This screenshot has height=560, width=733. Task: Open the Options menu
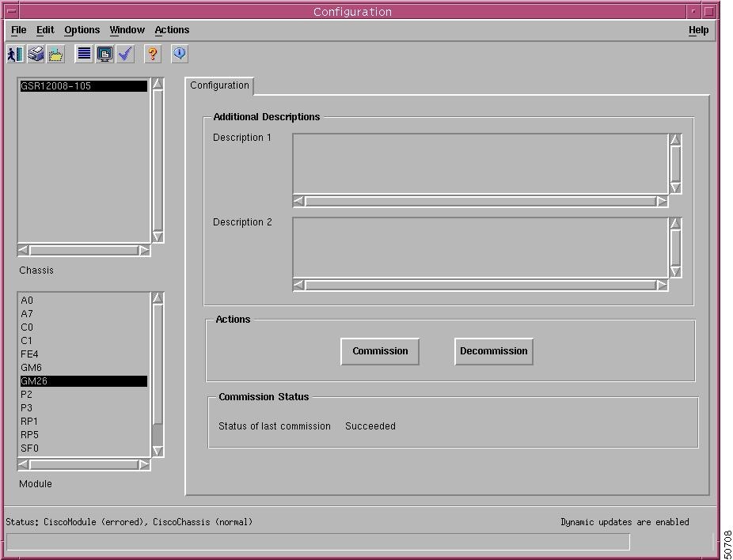(82, 30)
